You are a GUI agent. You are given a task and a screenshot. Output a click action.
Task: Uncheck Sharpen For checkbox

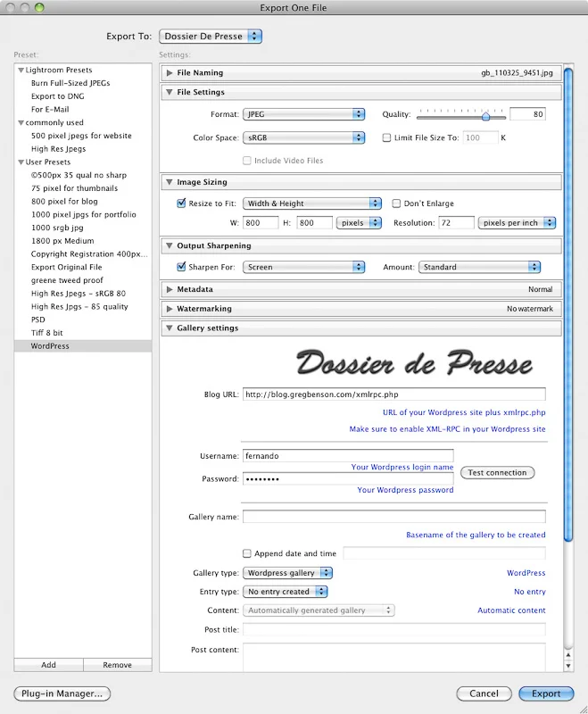pos(181,267)
